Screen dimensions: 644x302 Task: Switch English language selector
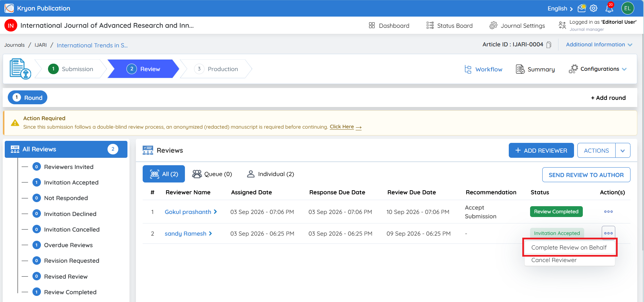(x=560, y=8)
